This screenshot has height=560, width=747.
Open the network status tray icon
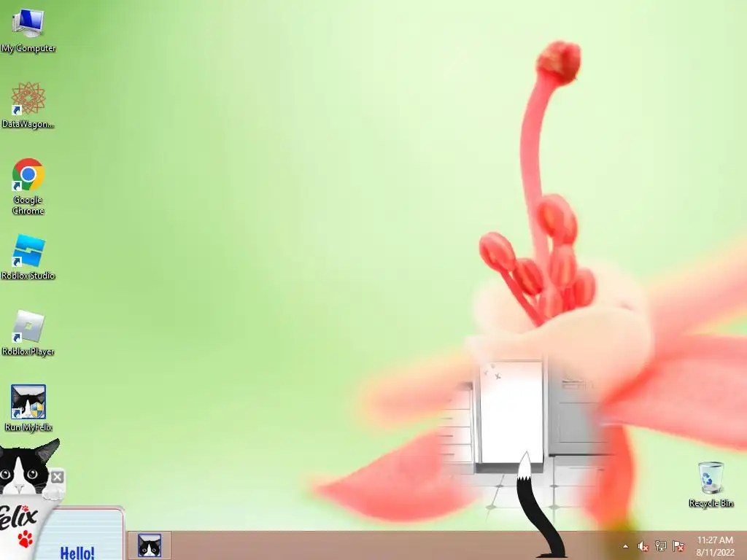[660, 545]
